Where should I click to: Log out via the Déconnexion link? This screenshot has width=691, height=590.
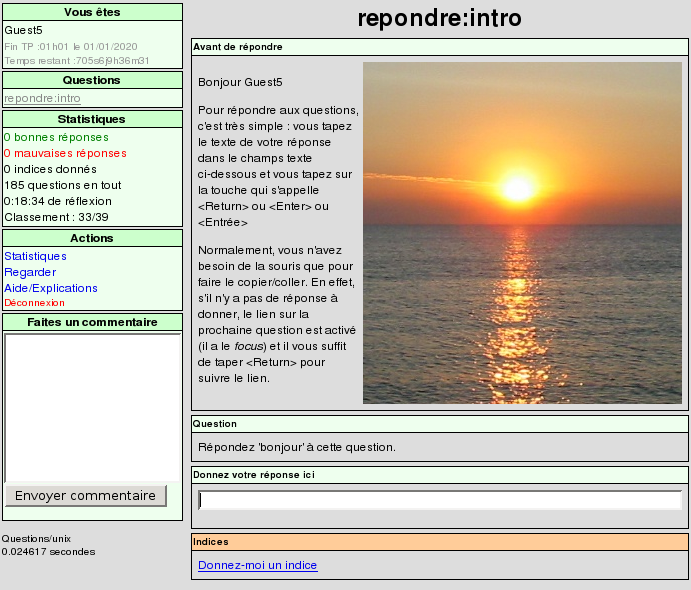(x=34, y=302)
